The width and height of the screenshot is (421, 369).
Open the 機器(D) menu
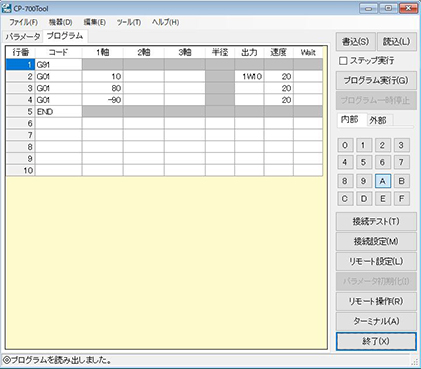[60, 22]
